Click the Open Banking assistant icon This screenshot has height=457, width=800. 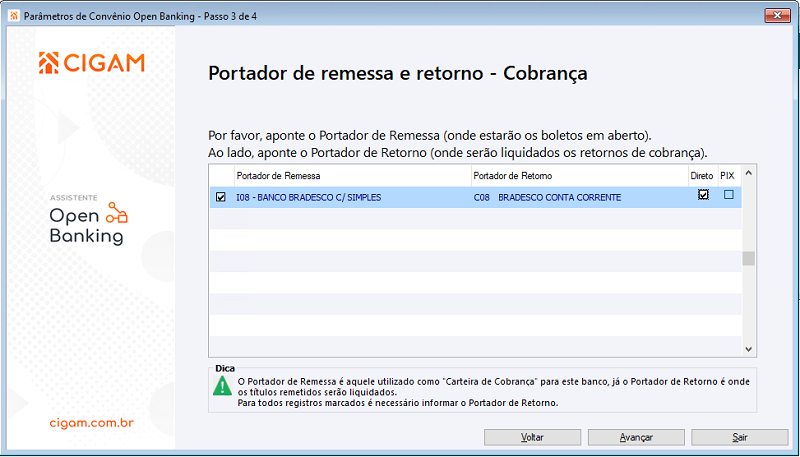coord(117,213)
